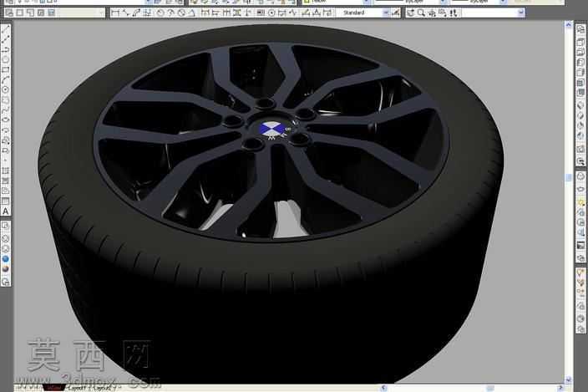Viewport: 588px width, 392px height.
Task: Select the Polygonal Viewport icon
Action: [x=30, y=13]
